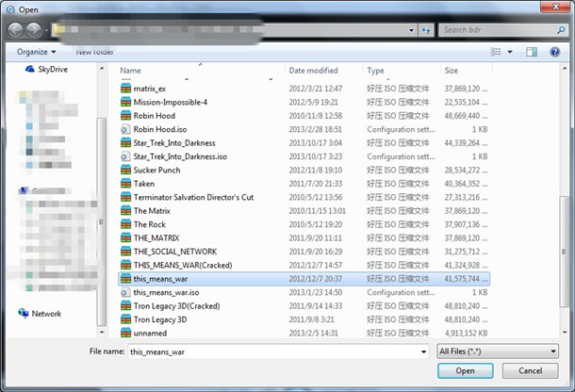
Task: Click the THIS_MEANS_WAR(Cracked) file icon
Action: pos(125,265)
